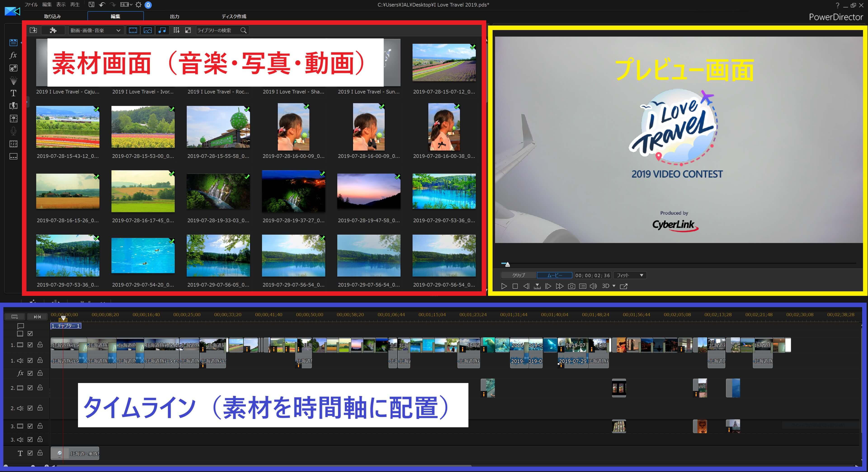The image size is (868, 472).
Task: Toggle audio filter in media library
Action: (162, 30)
